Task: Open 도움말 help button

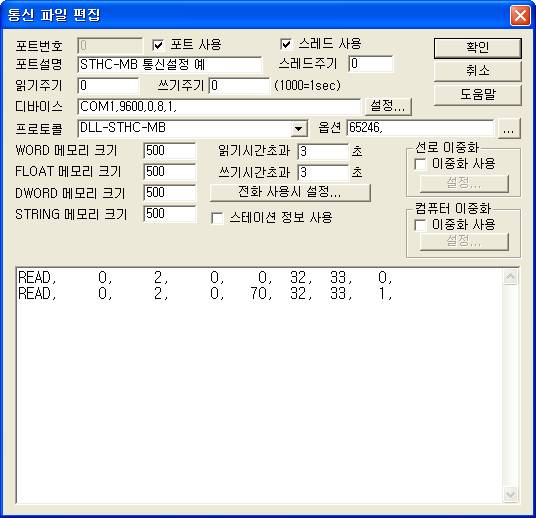Action: [x=478, y=94]
